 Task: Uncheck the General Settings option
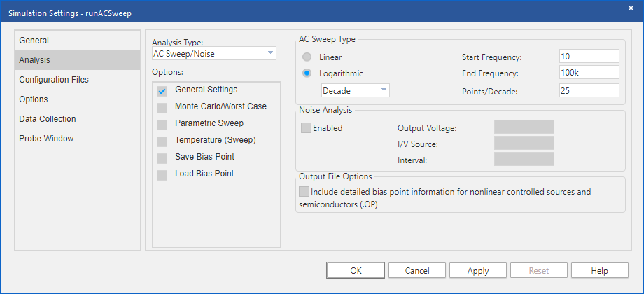[162, 91]
